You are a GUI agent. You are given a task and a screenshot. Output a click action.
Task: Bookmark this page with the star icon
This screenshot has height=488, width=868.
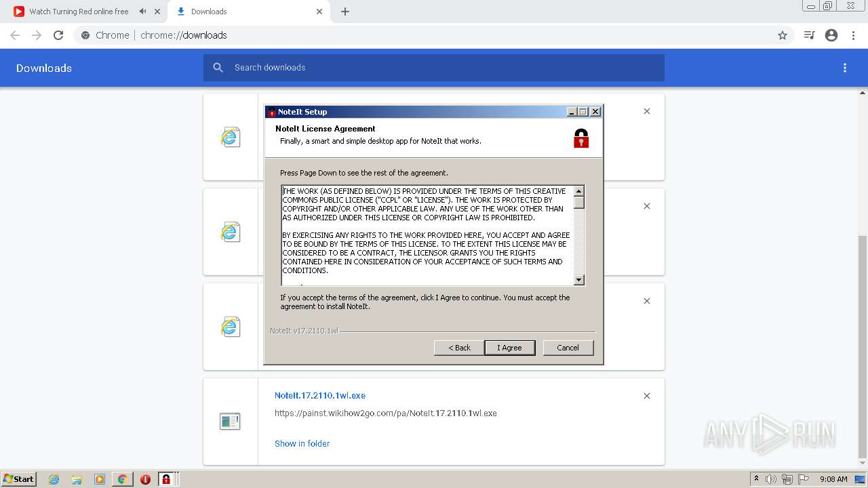click(x=783, y=35)
